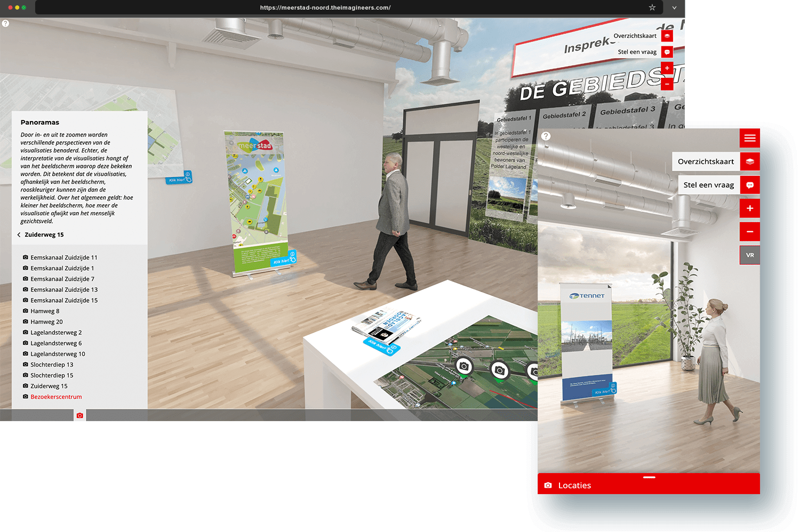This screenshot has height=532, width=799.
Task: Open the hamburger menu in the mobile view
Action: coord(750,138)
